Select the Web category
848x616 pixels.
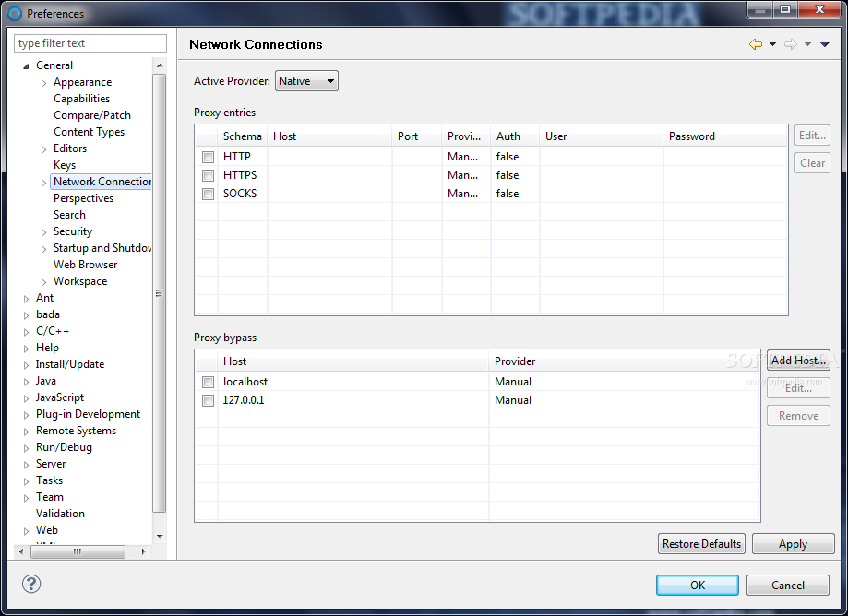(x=46, y=530)
